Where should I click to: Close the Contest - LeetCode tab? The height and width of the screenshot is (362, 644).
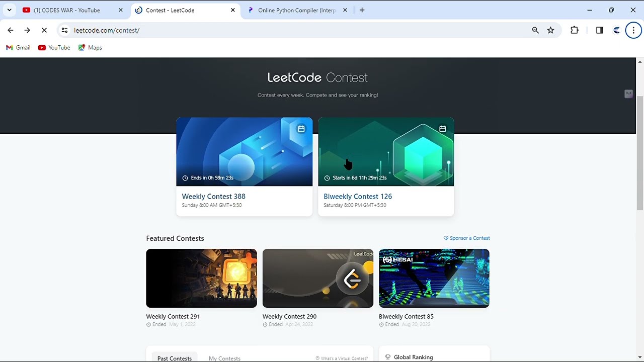[233, 10]
